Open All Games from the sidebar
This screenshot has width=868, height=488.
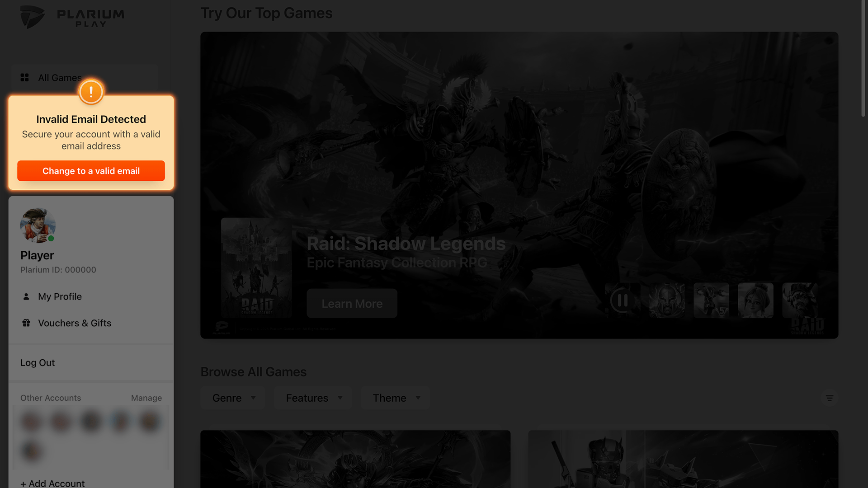coord(85,78)
